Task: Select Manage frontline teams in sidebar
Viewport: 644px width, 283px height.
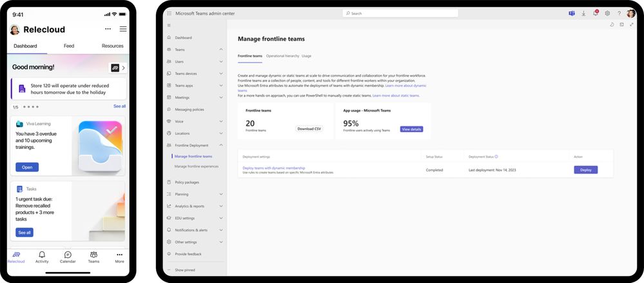Action: point(193,157)
